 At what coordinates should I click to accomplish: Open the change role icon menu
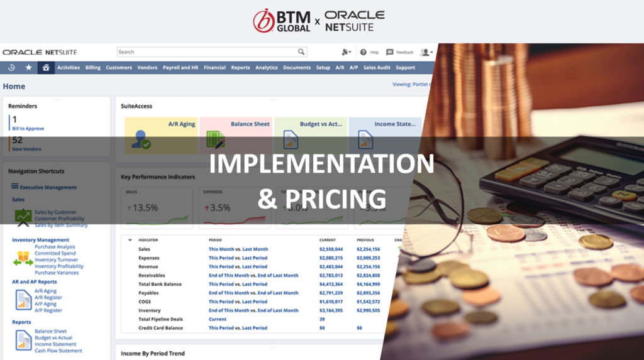[347, 52]
